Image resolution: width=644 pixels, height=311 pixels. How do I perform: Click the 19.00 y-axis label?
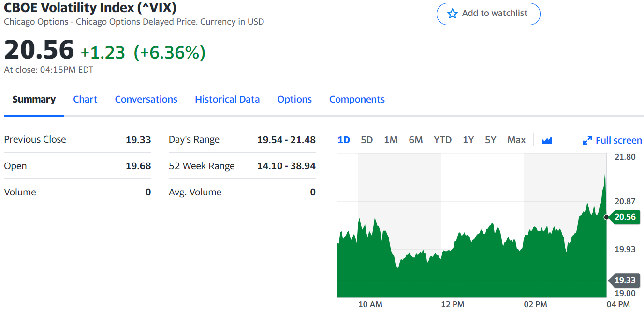(x=625, y=293)
